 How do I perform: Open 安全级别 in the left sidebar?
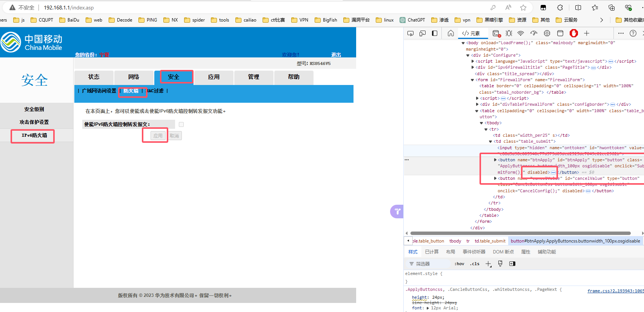pyautogui.click(x=34, y=109)
